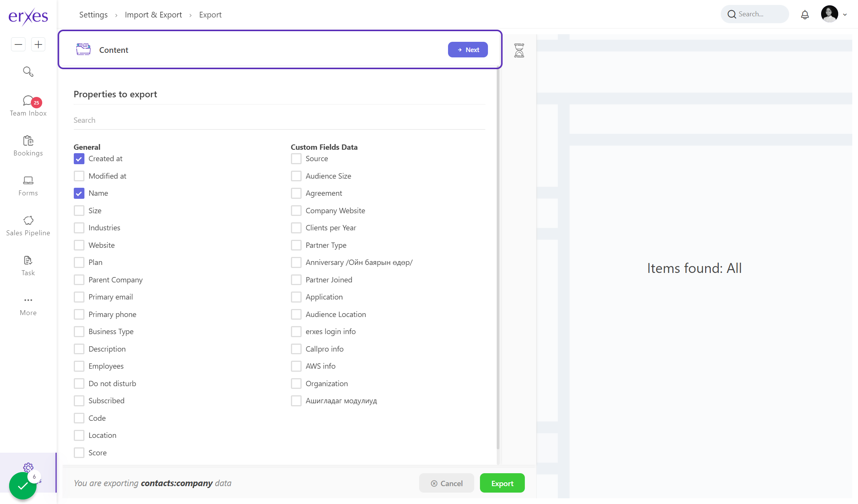This screenshot has width=858, height=504.
Task: Click the sidebar magnifier search icon
Action: tap(28, 71)
